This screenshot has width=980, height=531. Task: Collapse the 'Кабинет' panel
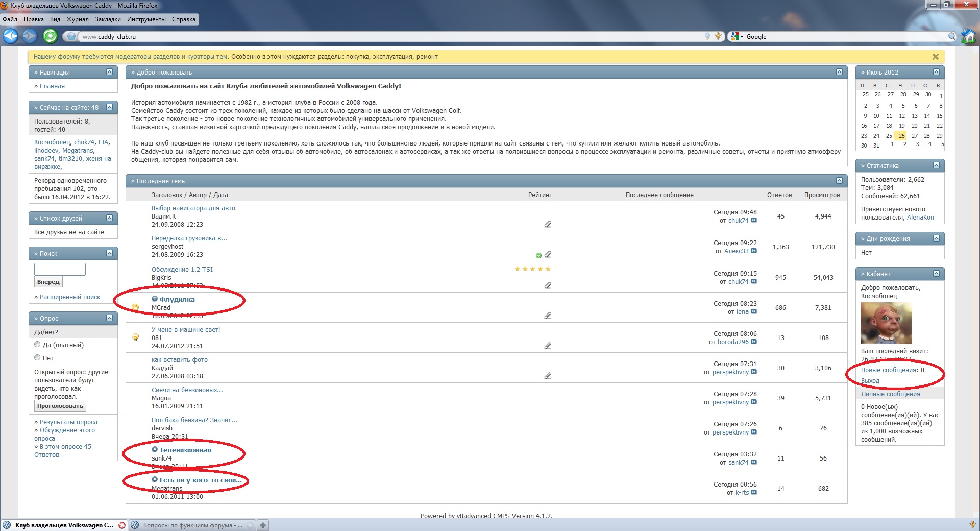[x=936, y=274]
